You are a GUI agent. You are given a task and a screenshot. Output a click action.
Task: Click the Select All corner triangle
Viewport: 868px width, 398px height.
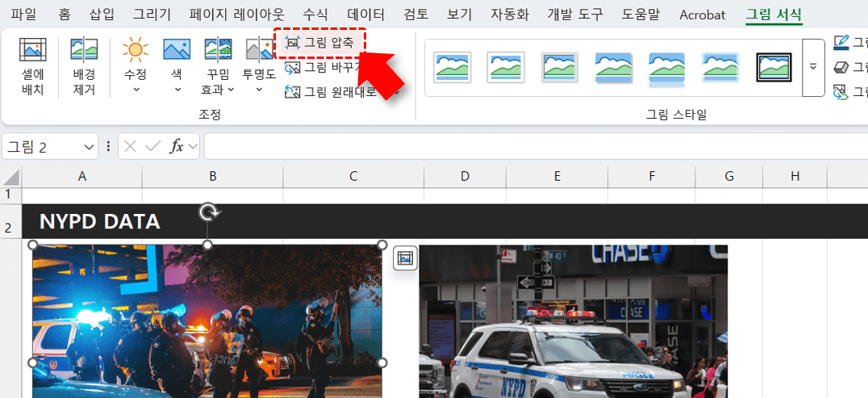pyautogui.click(x=11, y=177)
